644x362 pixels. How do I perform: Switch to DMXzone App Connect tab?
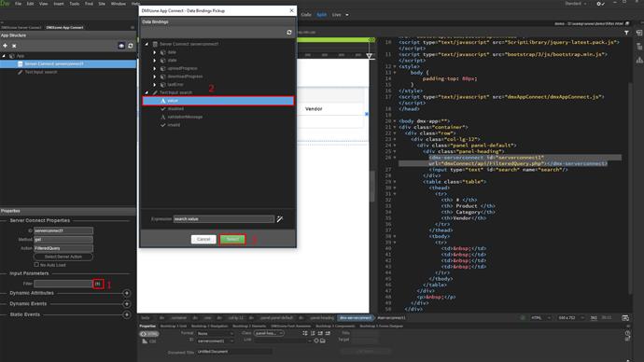pyautogui.click(x=64, y=27)
